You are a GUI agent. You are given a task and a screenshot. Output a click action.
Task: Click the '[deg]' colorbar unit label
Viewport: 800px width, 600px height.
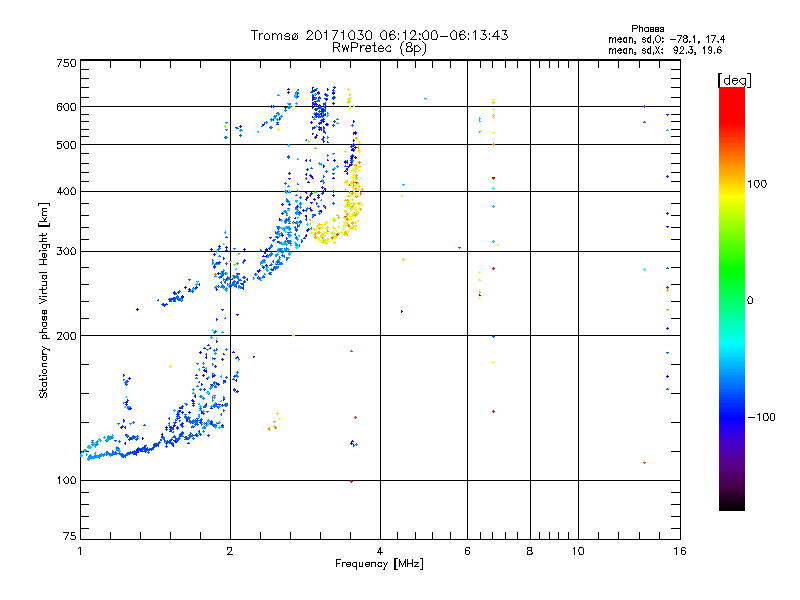click(734, 80)
